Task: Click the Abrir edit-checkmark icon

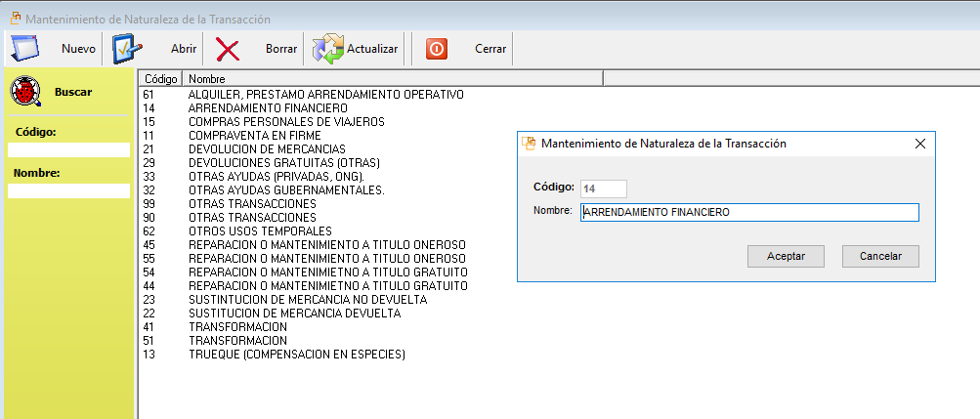Action: (x=128, y=48)
